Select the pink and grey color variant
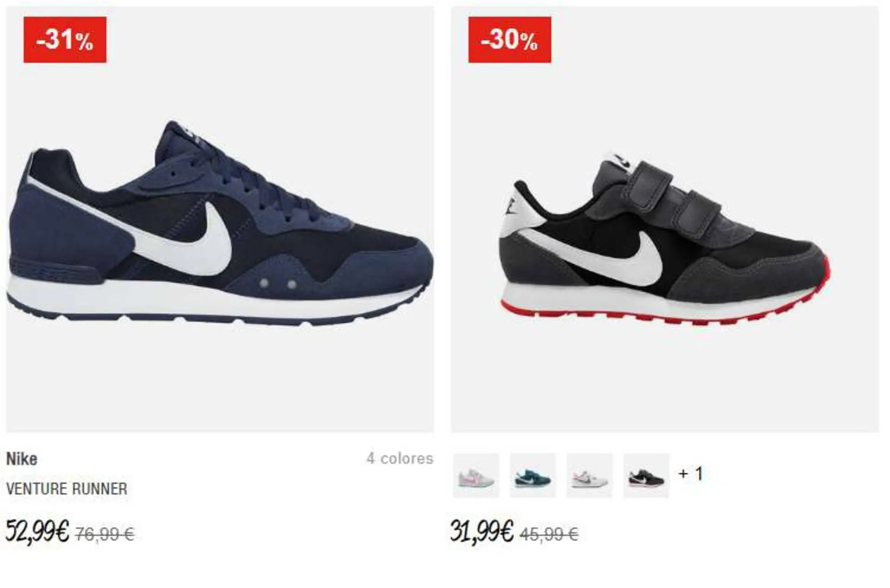 pos(476,475)
